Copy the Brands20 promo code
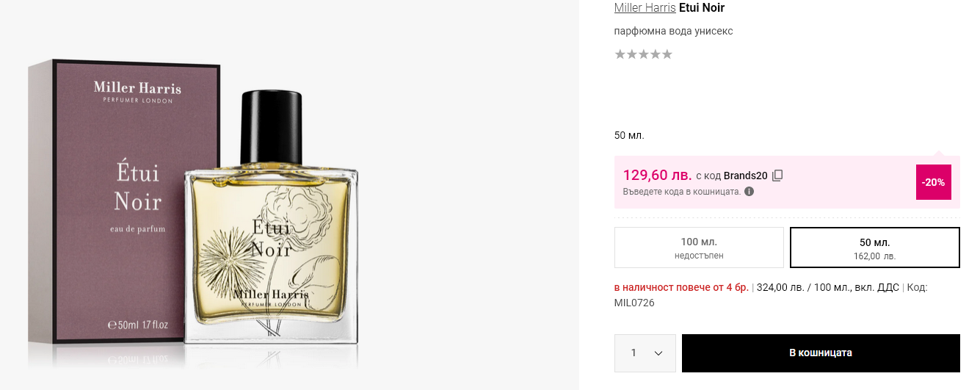 [778, 176]
